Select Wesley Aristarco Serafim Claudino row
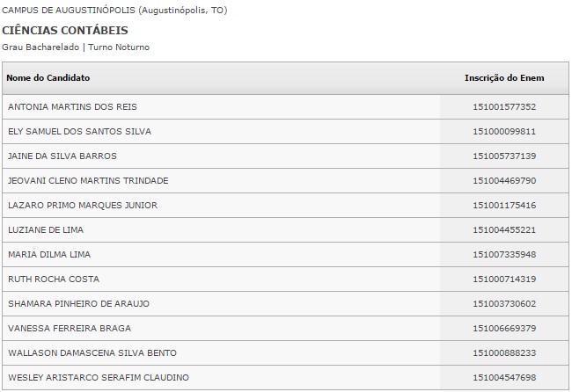This screenshot has height=392, width=572. [98, 378]
